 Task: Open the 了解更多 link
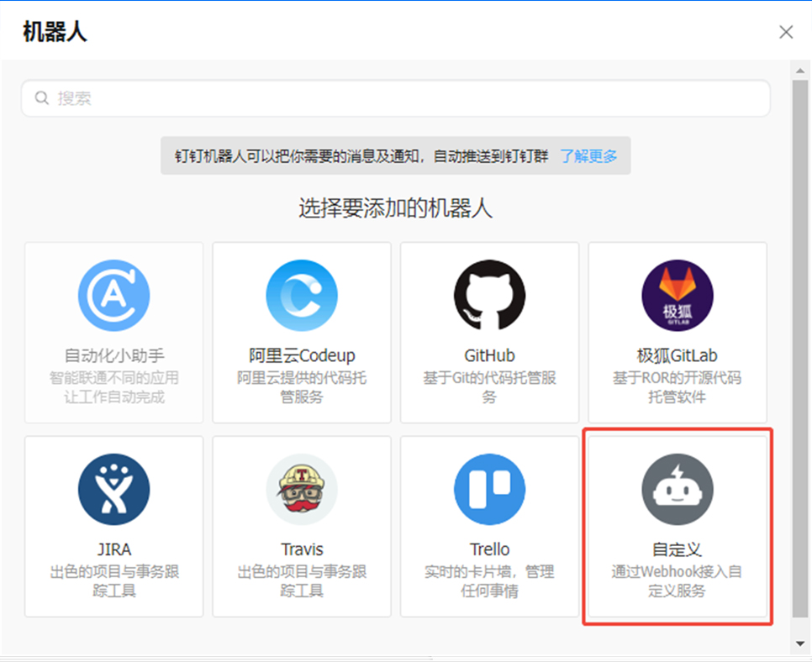click(x=588, y=155)
